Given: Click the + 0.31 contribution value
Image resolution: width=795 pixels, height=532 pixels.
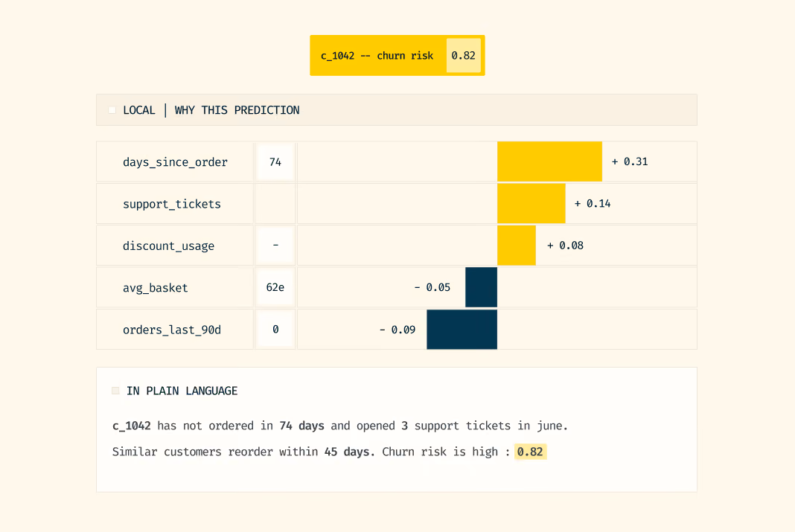Looking at the screenshot, I should [630, 161].
